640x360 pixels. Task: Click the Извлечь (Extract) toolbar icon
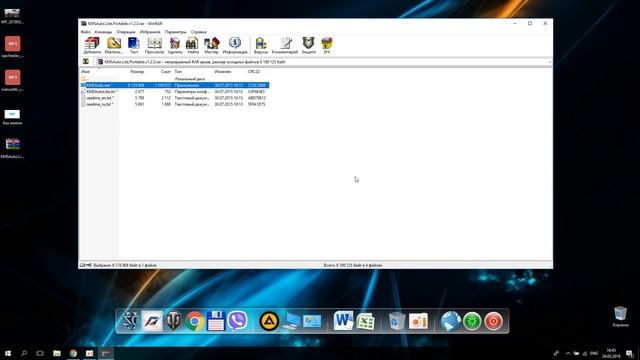[x=114, y=45]
